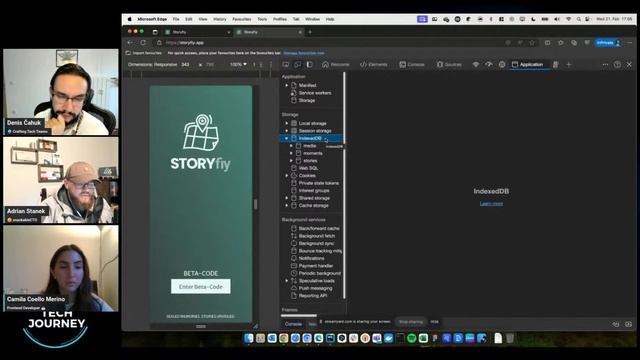The image size is (640, 360).
Task: Add page to favourites star icon
Action: [x=532, y=42]
